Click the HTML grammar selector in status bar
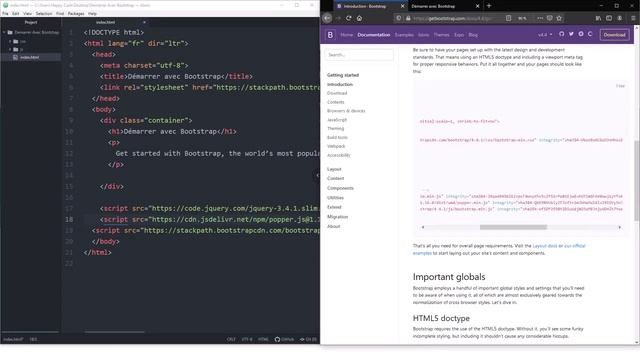The height and width of the screenshot is (360, 640). pyautogui.click(x=263, y=339)
